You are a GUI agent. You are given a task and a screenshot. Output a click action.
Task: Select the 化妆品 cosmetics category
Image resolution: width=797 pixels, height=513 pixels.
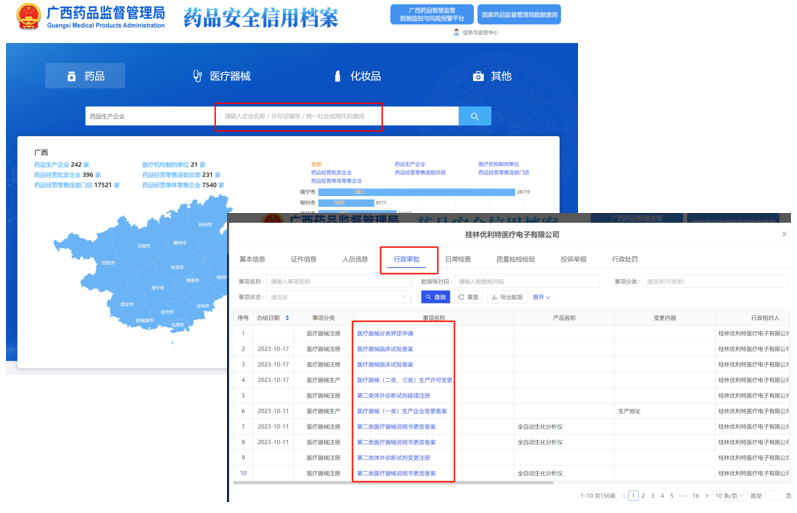[357, 76]
